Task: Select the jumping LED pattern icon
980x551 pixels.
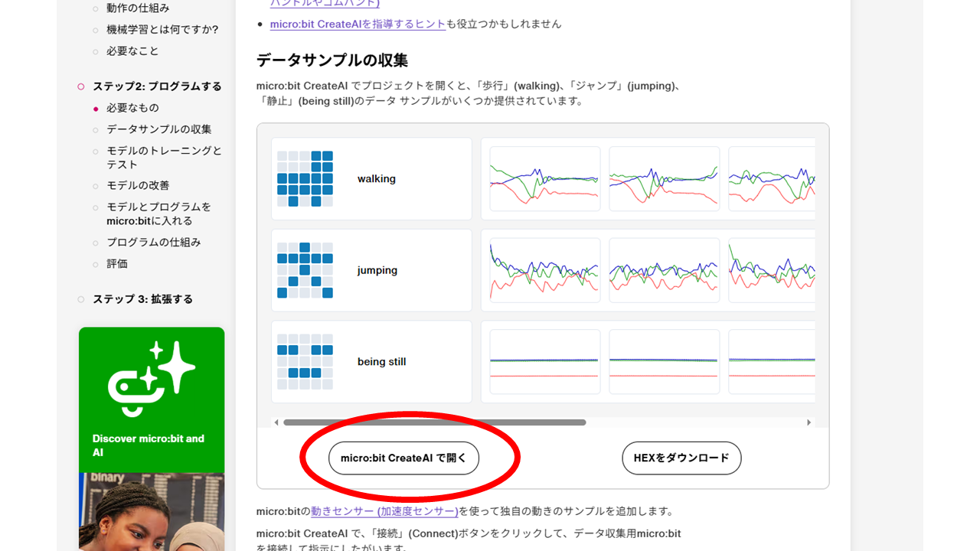Action: pyautogui.click(x=305, y=270)
